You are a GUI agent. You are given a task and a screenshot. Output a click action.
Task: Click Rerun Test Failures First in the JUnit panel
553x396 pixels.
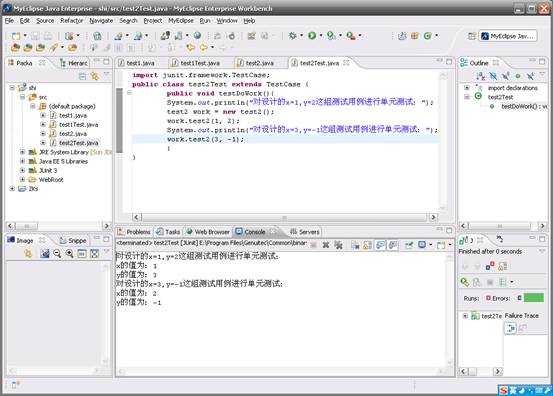(x=477, y=282)
